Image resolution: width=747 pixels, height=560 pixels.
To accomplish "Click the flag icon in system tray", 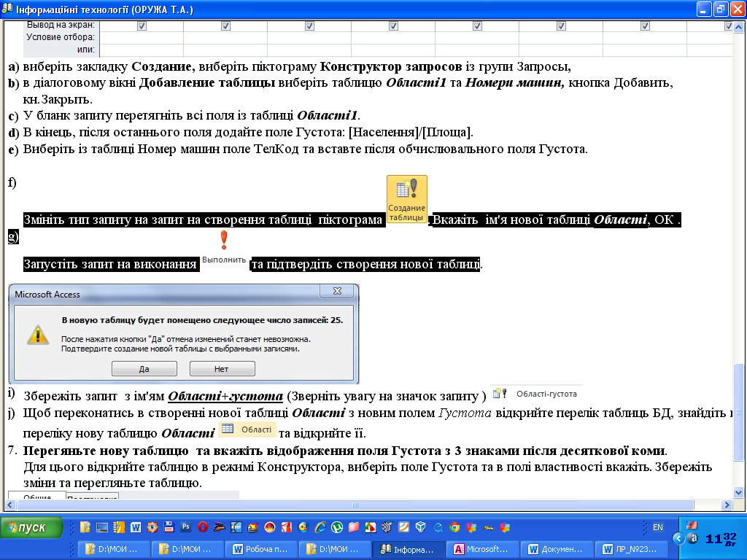I will tap(692, 526).
